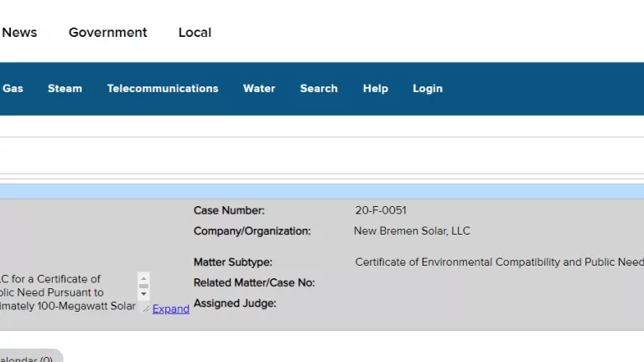The image size is (644, 362).
Task: Click the Certificate of Environmental Compatibility subtype text
Action: (x=500, y=262)
